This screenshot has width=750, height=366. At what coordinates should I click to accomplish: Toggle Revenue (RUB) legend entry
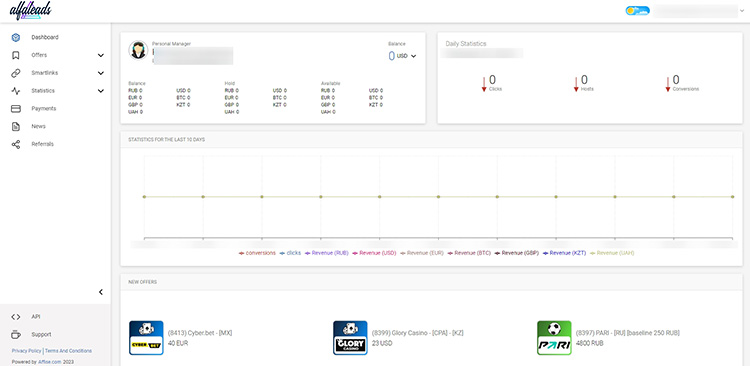[x=326, y=253]
